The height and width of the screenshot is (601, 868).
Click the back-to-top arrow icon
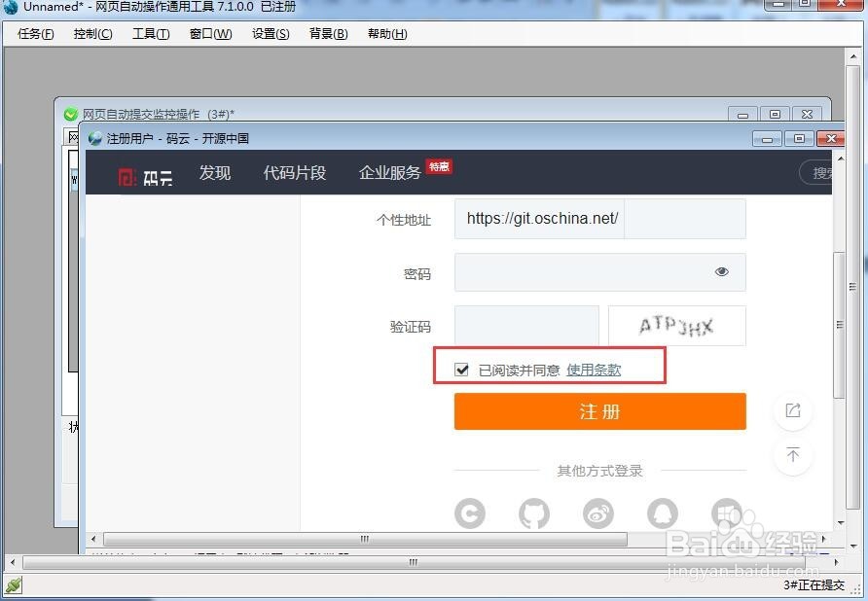pyautogui.click(x=792, y=455)
